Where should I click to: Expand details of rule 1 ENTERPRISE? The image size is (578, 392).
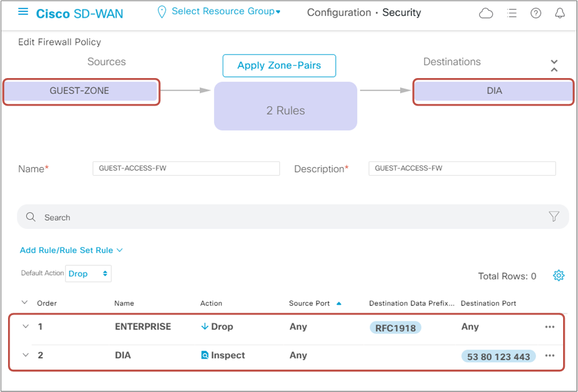tap(25, 326)
